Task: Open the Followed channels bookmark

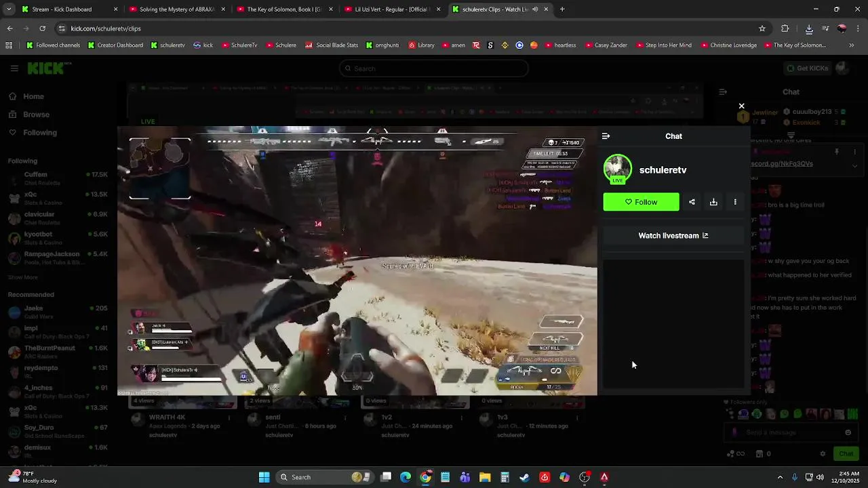Action: 53,45
